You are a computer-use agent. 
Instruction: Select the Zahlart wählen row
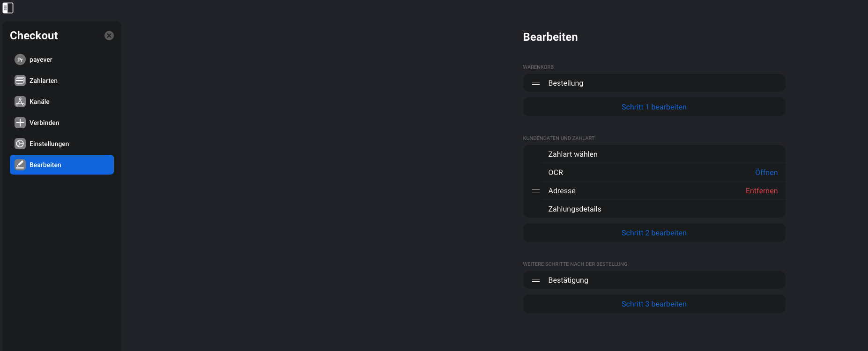(x=654, y=154)
